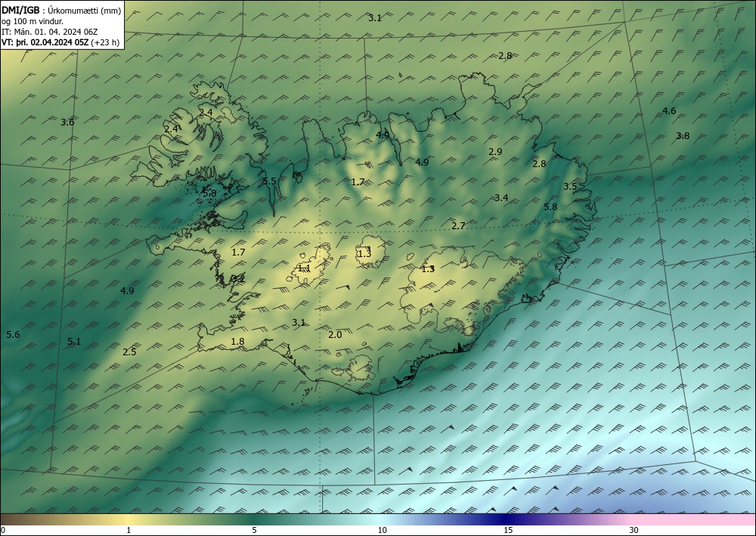Click the 'og 100 m vindur.' subtitle line

pos(33,21)
